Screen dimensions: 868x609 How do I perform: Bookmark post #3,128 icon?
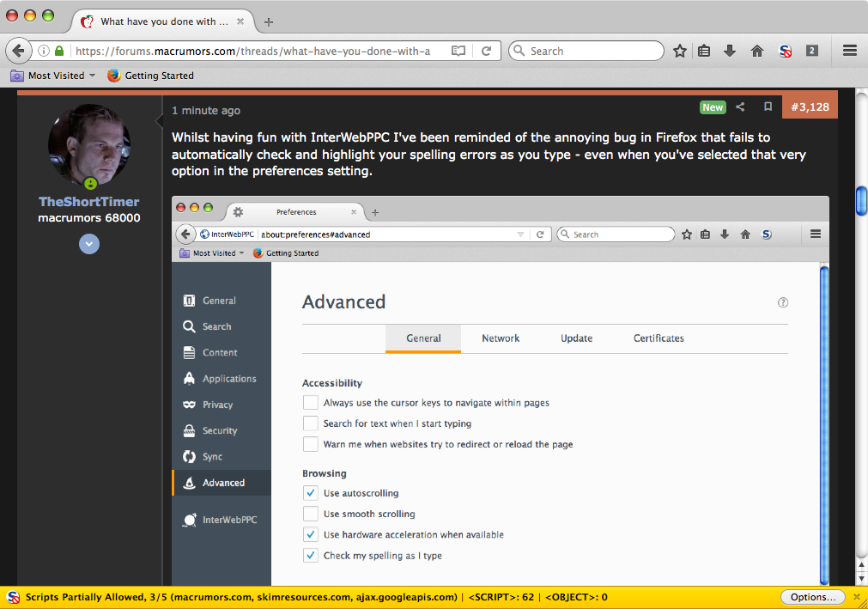pos(768,107)
